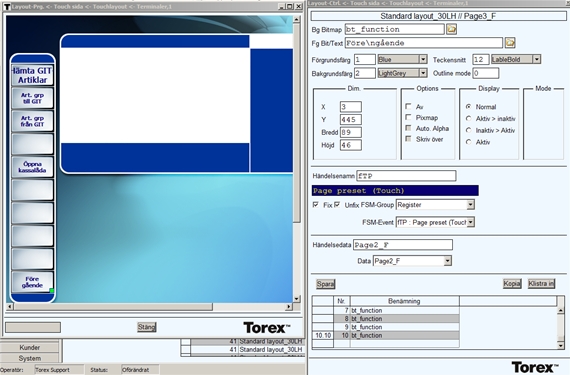
Task: Open the Bg Bitmap folder browse icon
Action: pos(451,29)
